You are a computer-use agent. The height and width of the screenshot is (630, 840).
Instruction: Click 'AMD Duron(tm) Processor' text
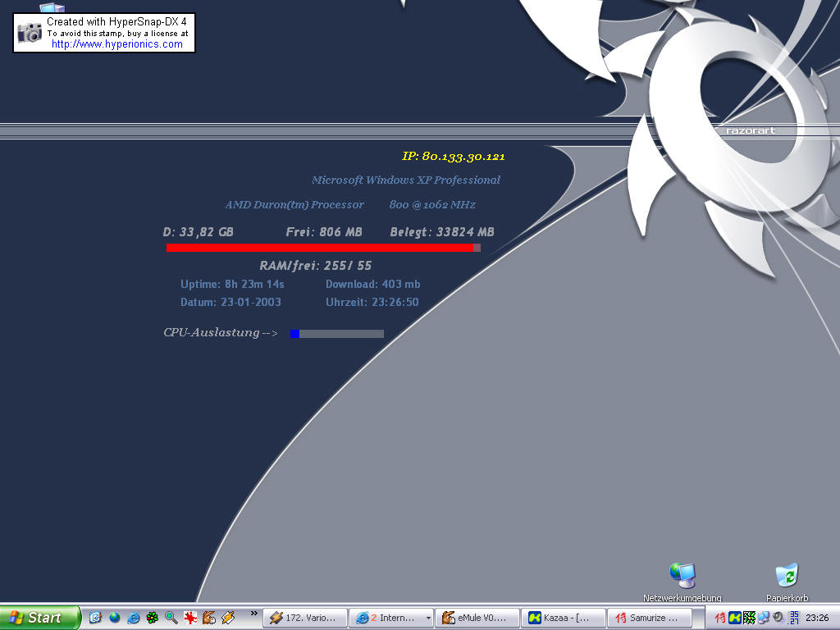pyautogui.click(x=294, y=204)
